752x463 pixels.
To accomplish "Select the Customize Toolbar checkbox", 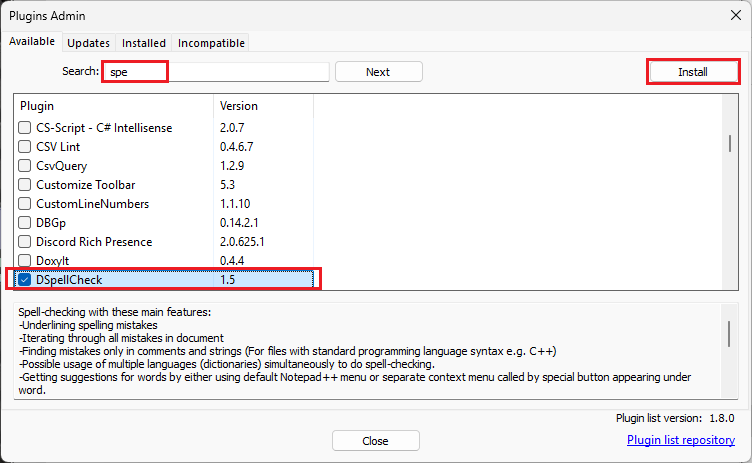I will pyautogui.click(x=26, y=185).
